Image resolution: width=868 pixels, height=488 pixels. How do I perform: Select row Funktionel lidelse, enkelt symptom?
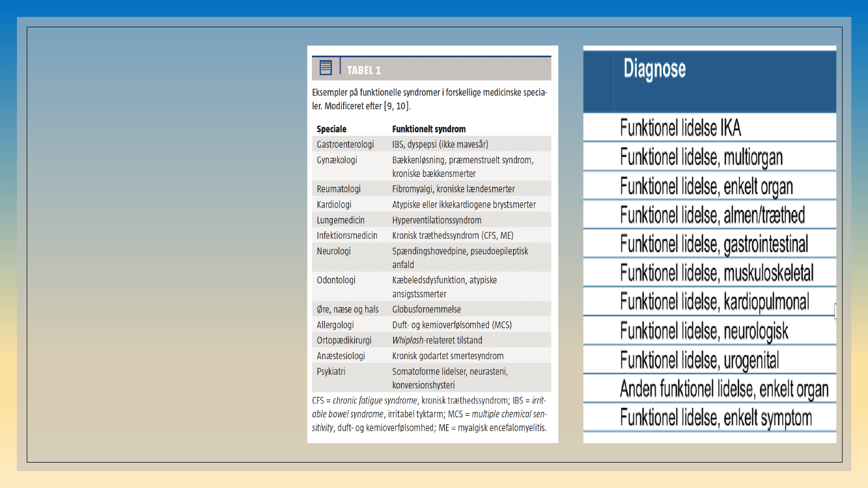point(710,417)
